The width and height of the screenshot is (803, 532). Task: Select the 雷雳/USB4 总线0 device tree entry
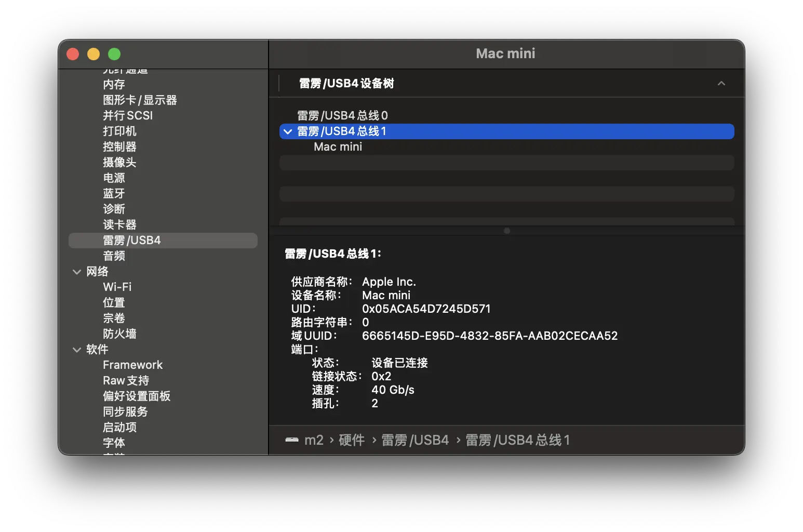pos(342,115)
